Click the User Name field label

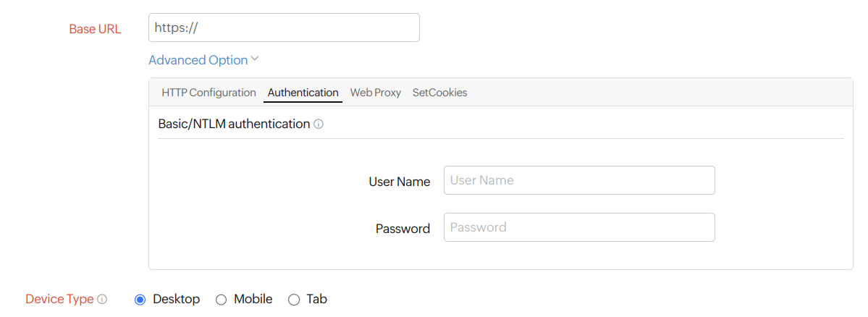400,182
